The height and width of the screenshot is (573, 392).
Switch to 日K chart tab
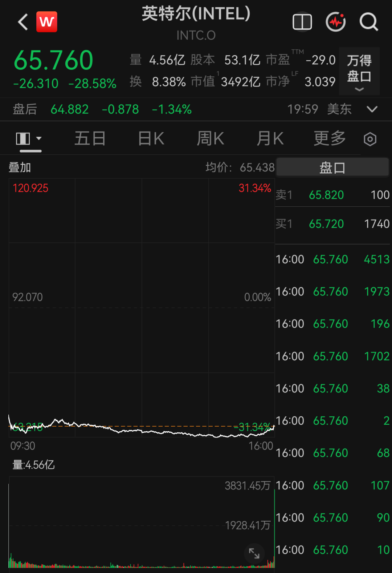pos(151,138)
